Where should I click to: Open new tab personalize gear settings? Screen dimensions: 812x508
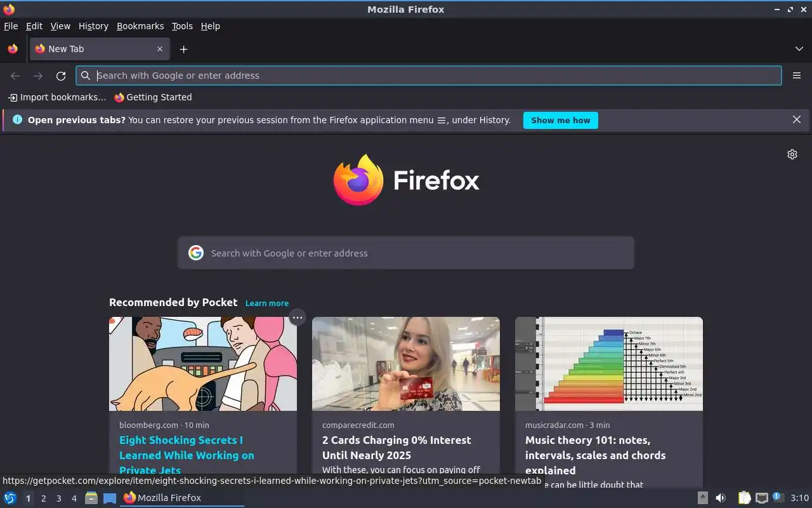(792, 154)
